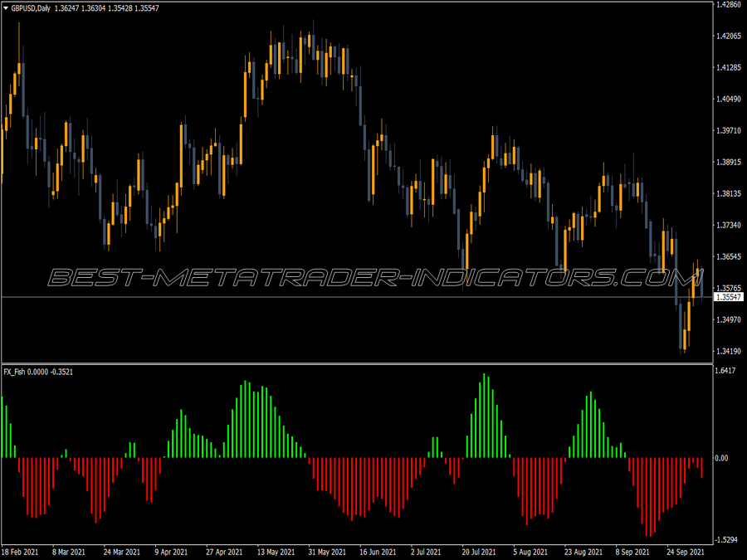
Task: Click indicator scale value -1.5294
Action: pyautogui.click(x=727, y=540)
